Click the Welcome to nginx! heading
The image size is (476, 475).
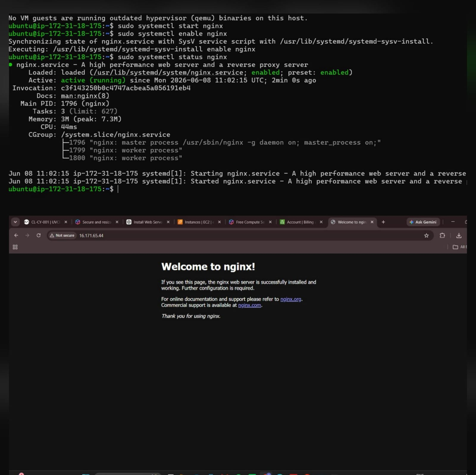208,267
